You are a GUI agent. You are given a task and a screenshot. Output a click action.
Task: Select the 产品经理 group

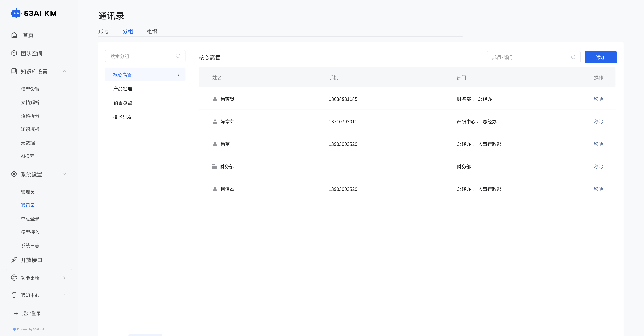coord(123,89)
